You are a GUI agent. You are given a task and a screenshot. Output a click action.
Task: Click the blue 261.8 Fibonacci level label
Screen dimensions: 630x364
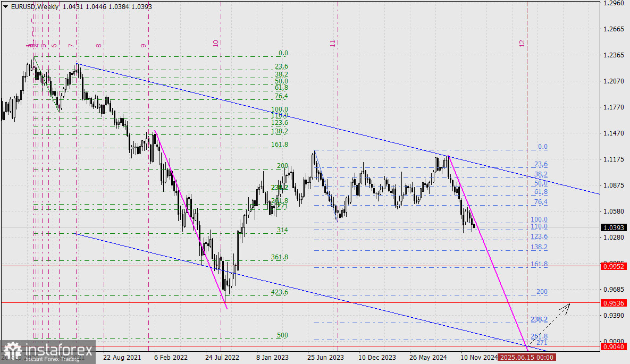[x=539, y=336]
